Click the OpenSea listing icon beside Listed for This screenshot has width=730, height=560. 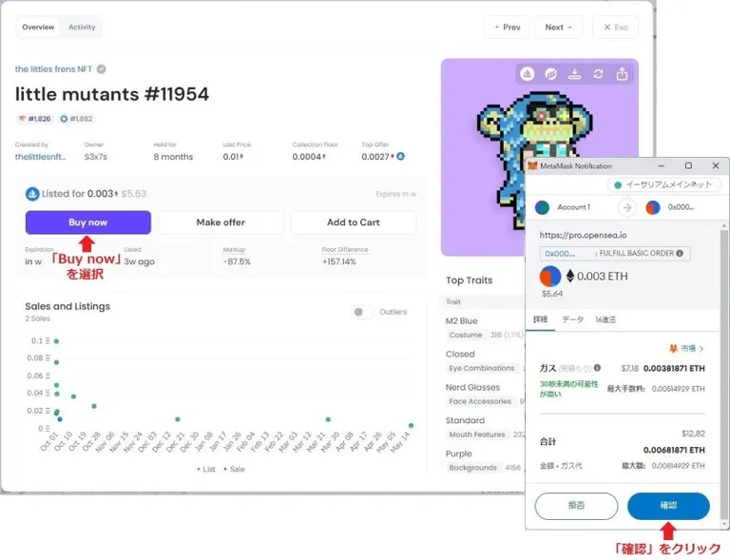pyautogui.click(x=32, y=194)
